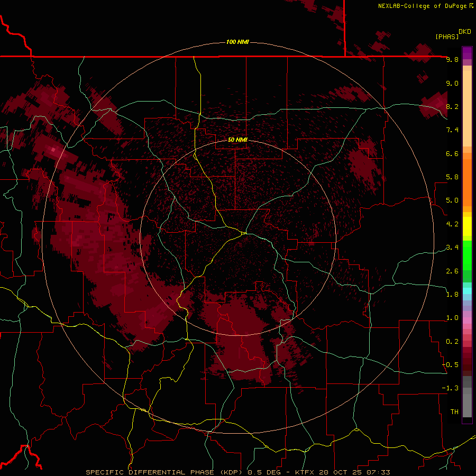Viewport: 476px width, 476px height.
Task: Click the 9.8 value on the color scale
Action: (452, 59)
